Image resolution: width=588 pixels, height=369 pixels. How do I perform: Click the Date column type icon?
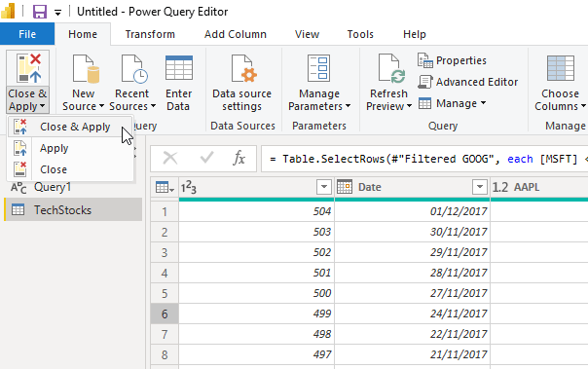coord(345,186)
